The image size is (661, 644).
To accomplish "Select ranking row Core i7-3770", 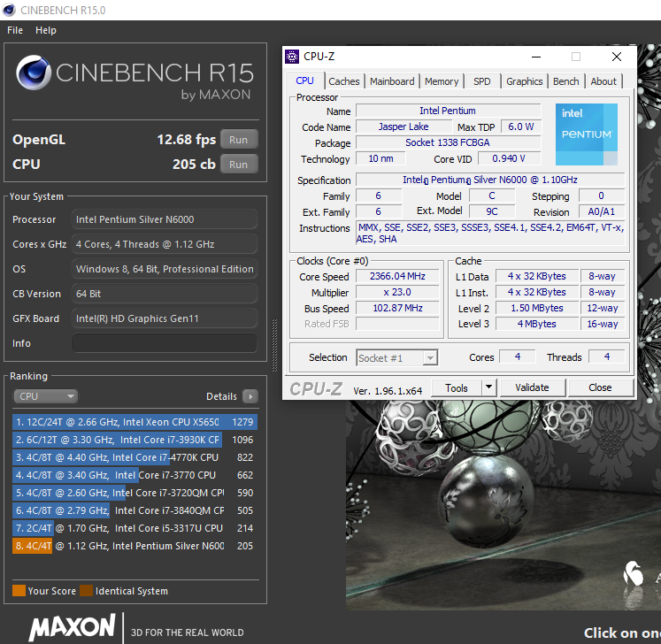I will pyautogui.click(x=135, y=475).
